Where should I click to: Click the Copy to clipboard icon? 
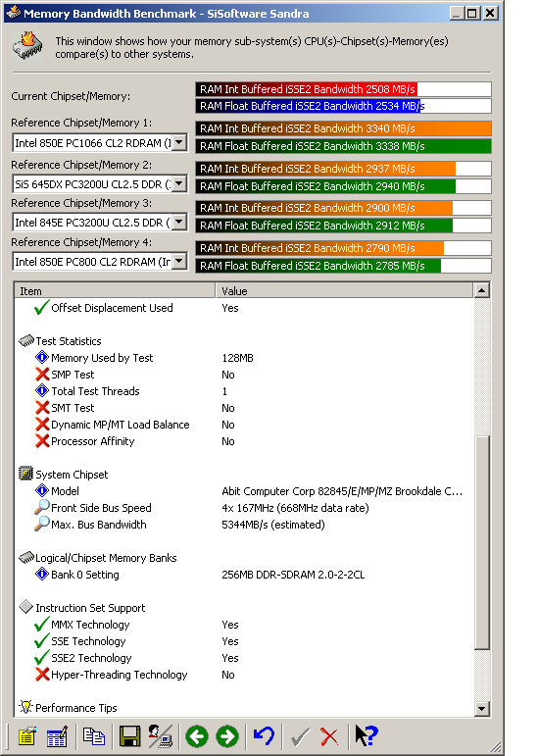point(93,736)
